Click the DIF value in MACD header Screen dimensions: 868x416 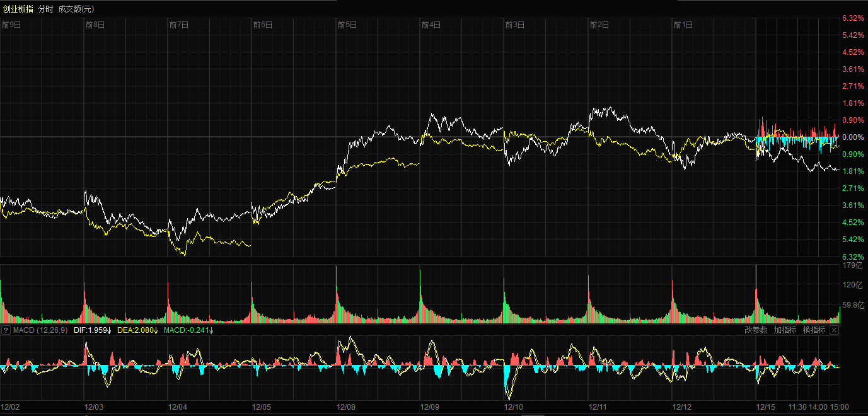pos(92,330)
